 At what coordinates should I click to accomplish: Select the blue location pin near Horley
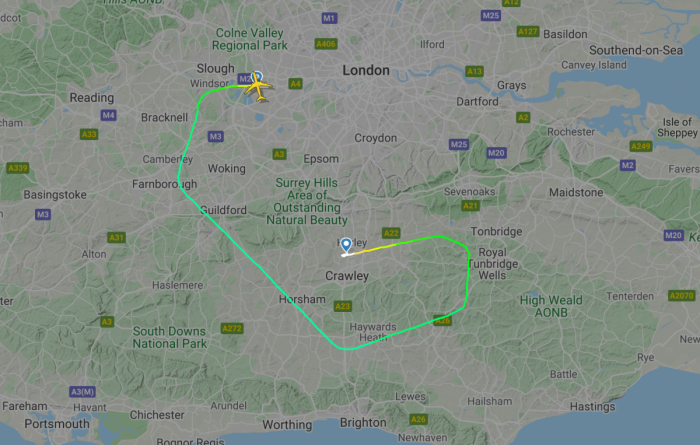click(346, 245)
